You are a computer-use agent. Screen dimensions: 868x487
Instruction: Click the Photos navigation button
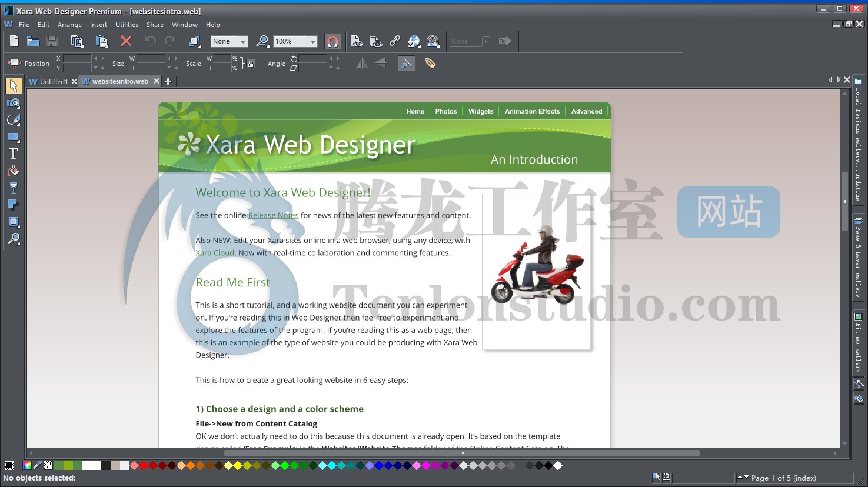click(446, 111)
